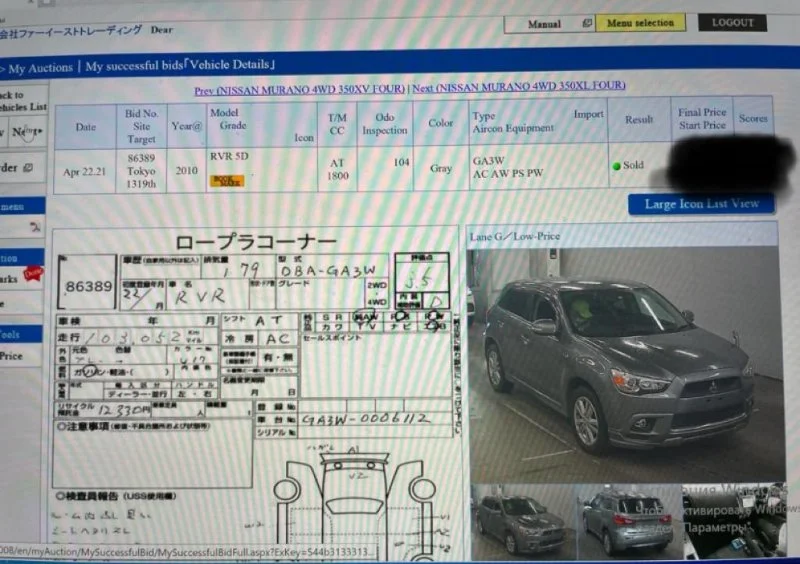Select the odometer value 104 cell
The height and width of the screenshot is (564, 800).
[x=385, y=169]
